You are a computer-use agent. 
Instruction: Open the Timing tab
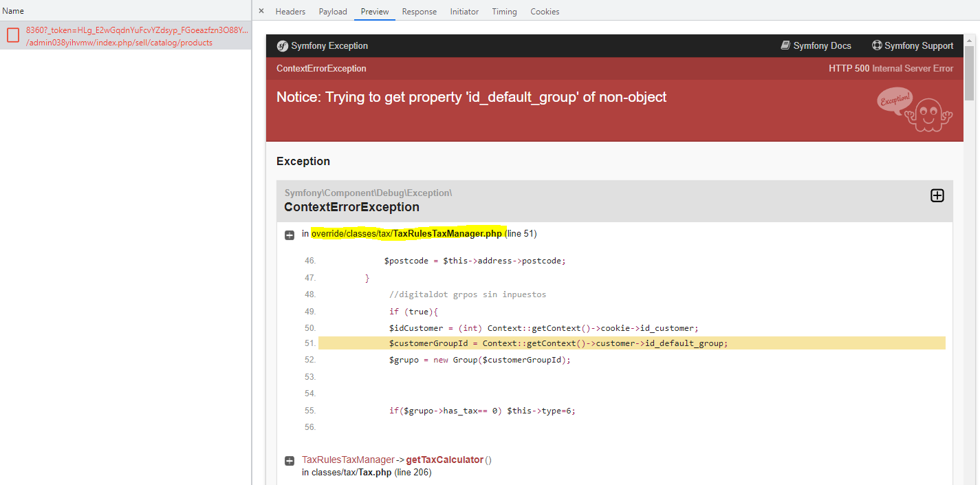(x=504, y=12)
